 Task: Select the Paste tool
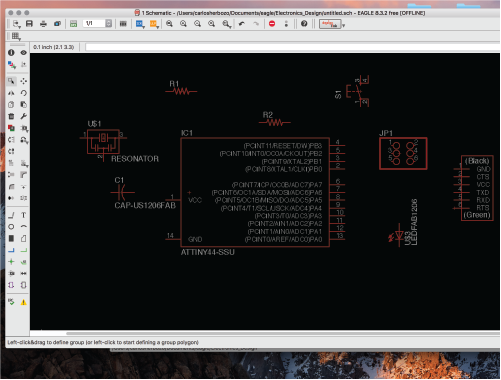coord(23,105)
